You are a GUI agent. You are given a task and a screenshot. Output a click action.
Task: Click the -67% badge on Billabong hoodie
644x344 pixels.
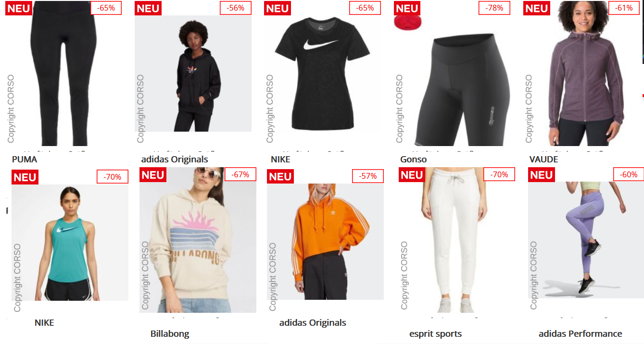point(240,174)
